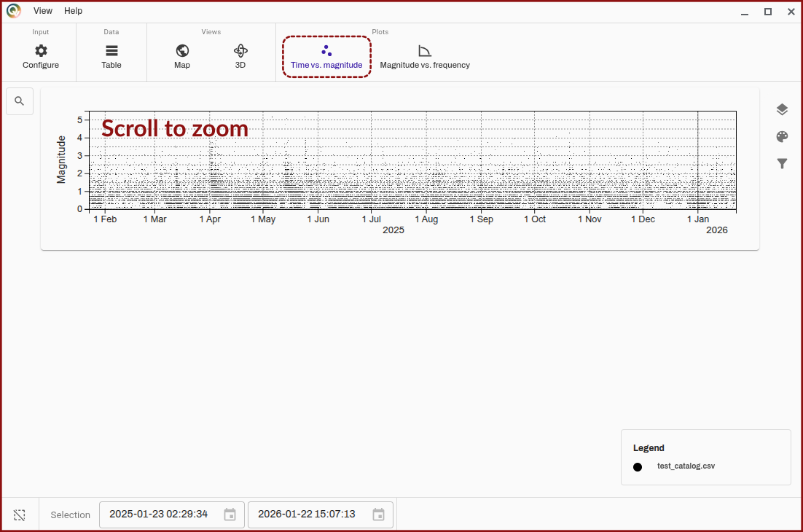Switch to the 3D view

240,56
